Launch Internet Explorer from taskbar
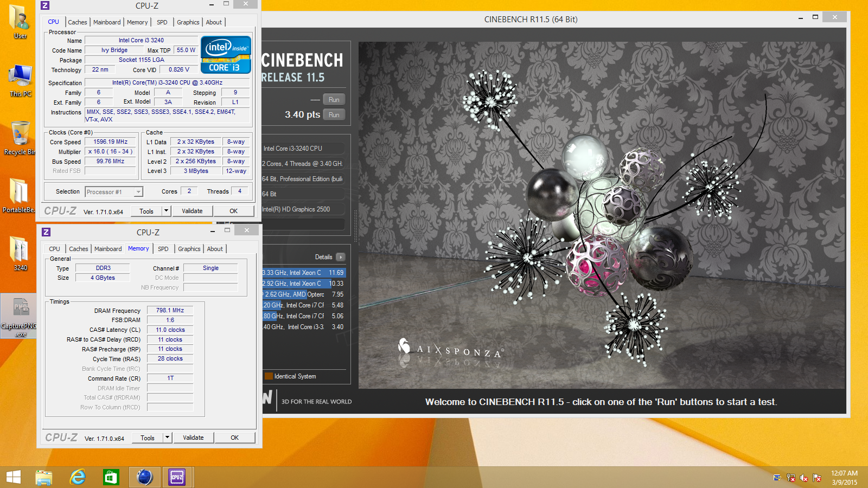 [78, 477]
